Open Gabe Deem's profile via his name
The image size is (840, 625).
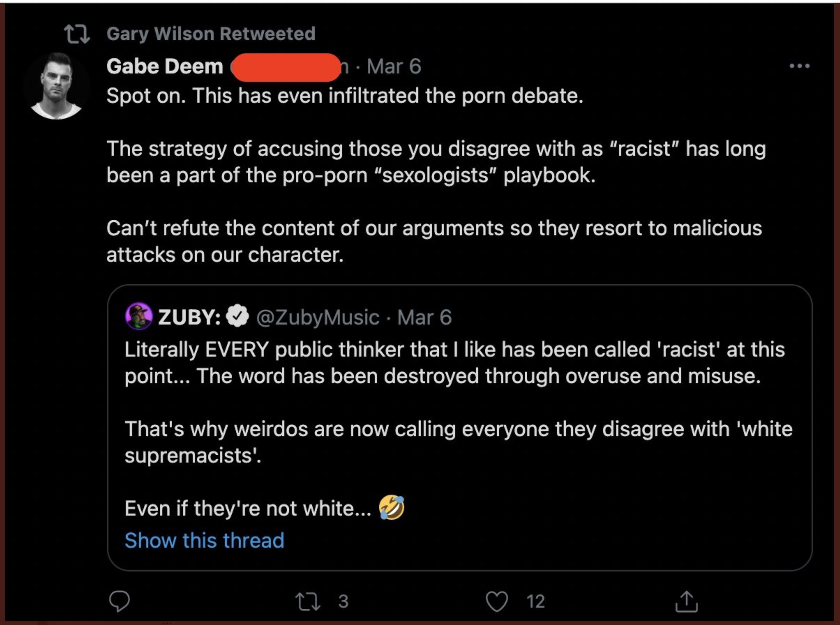165,67
